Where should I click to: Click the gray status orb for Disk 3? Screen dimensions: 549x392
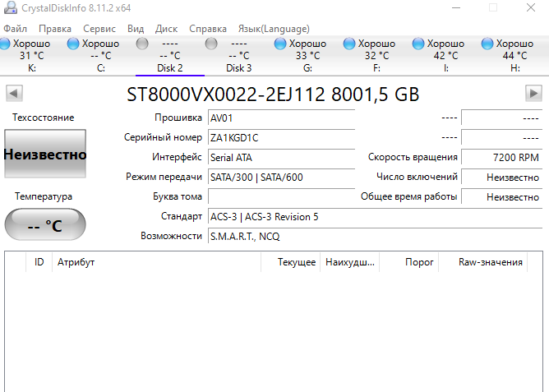click(x=210, y=44)
